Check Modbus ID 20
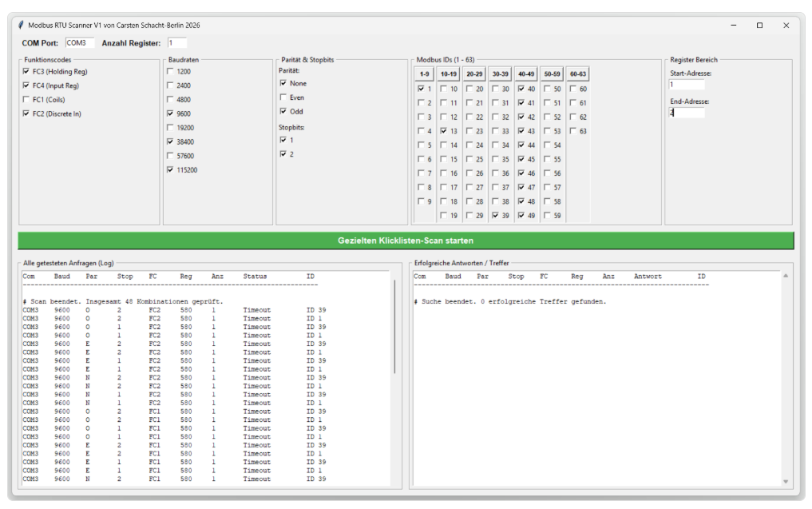812x509 pixels. [x=469, y=89]
